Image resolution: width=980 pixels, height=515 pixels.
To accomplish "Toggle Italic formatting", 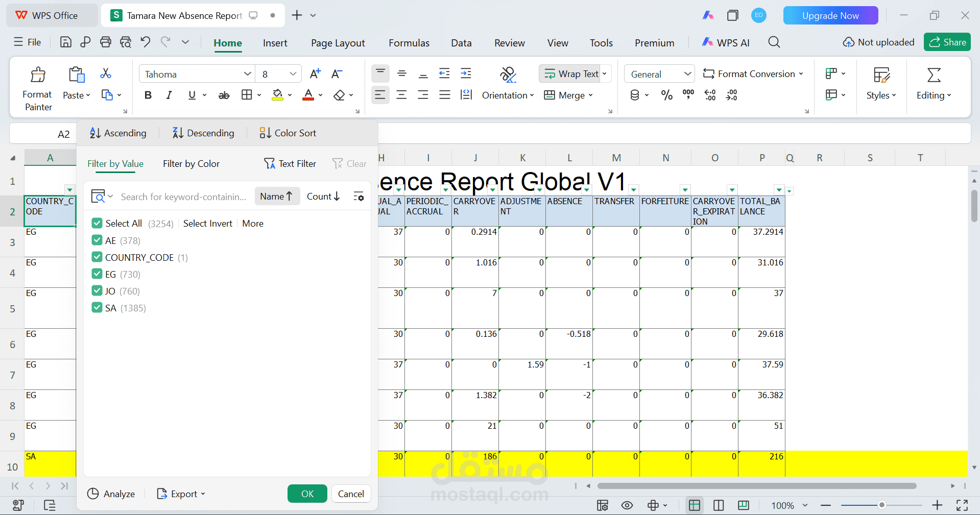I will (x=169, y=95).
